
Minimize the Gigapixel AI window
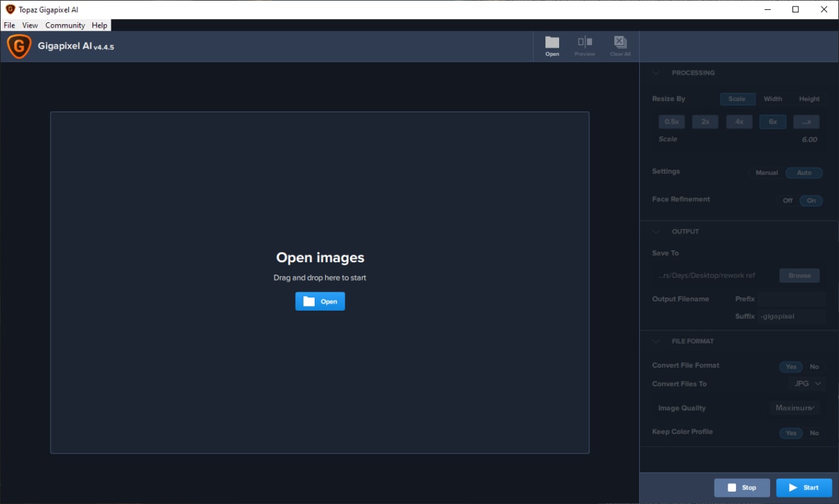pos(767,9)
